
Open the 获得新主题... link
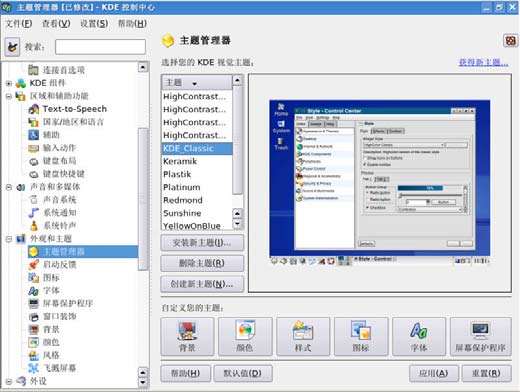(483, 62)
